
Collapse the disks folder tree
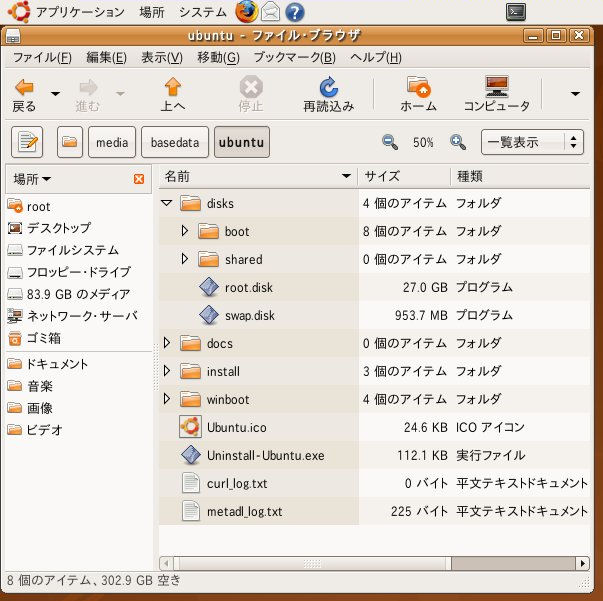(x=167, y=203)
